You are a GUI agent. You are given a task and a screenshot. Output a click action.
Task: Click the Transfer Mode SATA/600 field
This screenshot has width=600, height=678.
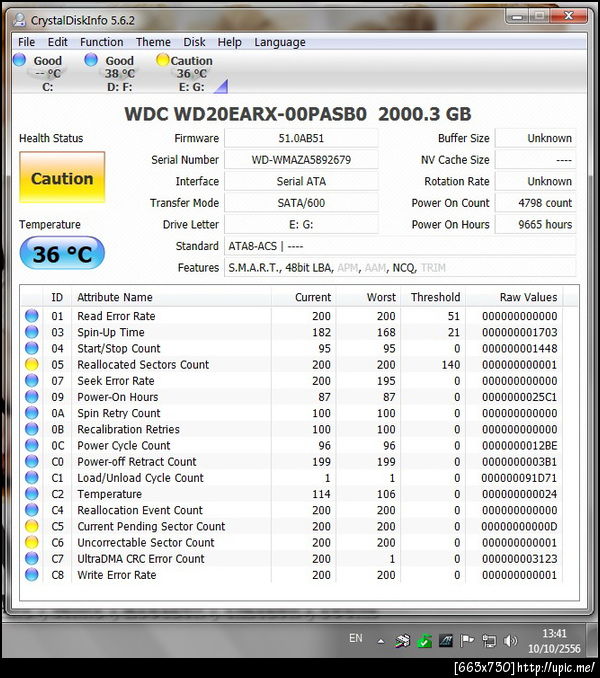301,203
